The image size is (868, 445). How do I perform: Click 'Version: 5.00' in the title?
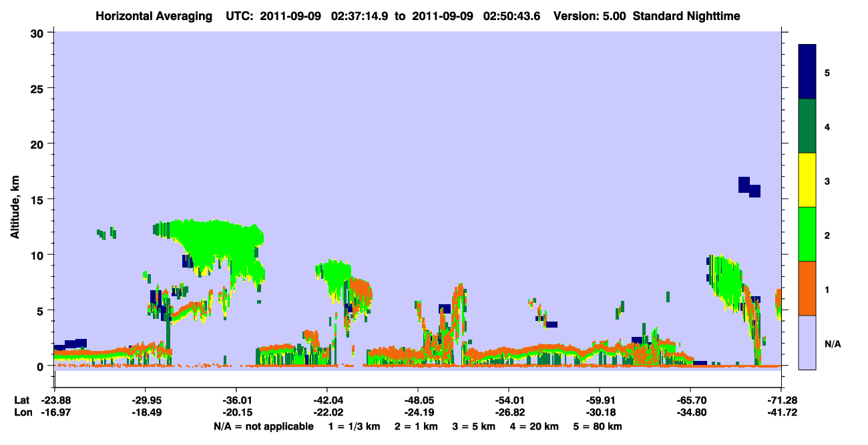point(588,15)
